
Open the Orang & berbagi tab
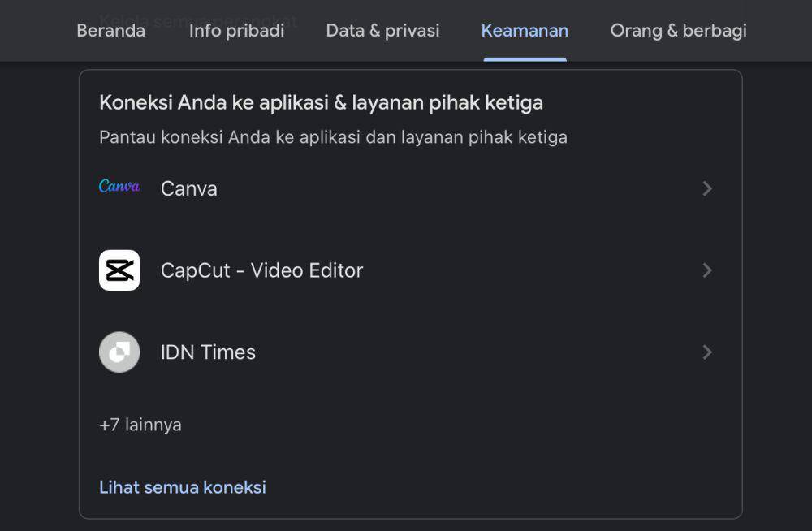click(678, 31)
